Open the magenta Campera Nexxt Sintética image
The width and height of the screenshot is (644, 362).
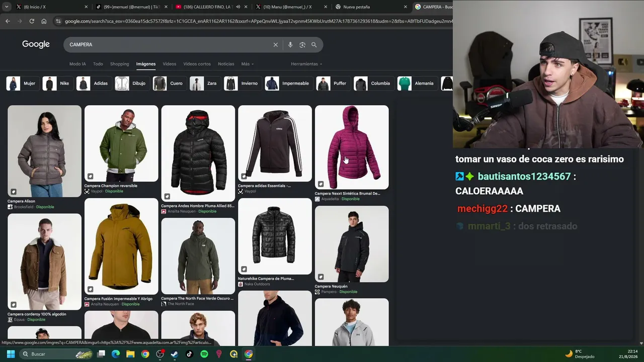coord(352,147)
